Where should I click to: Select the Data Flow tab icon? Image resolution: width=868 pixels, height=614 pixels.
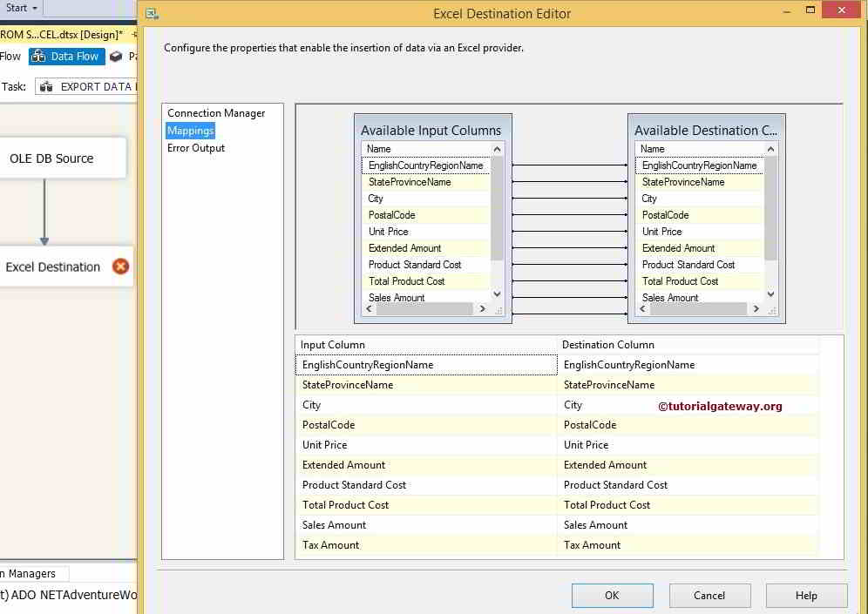[38, 56]
